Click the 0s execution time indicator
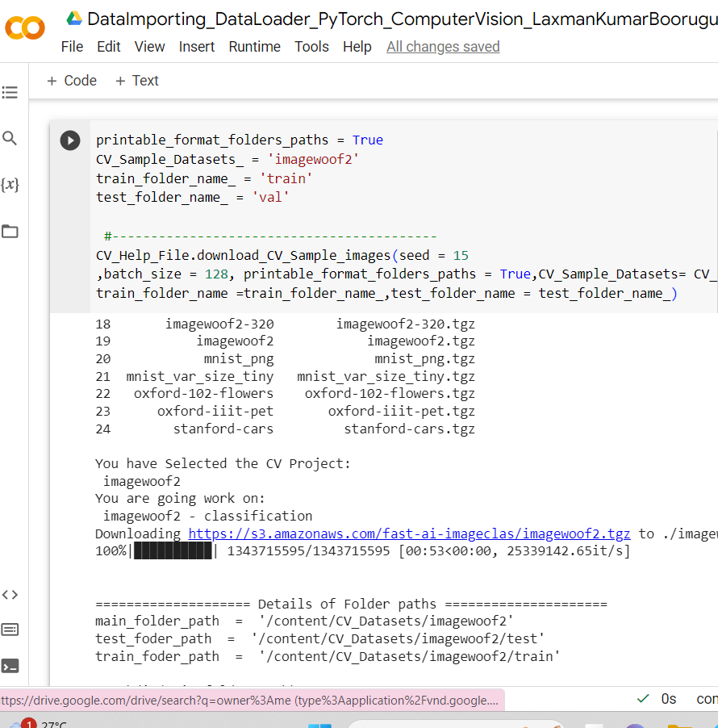718x728 pixels. click(668, 699)
